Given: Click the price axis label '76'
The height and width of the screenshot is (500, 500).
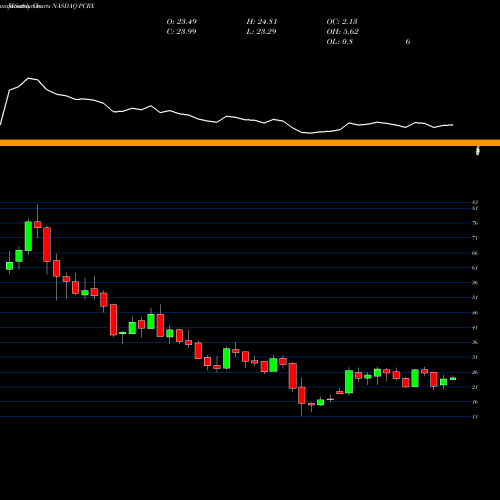Looking at the screenshot, I should pos(475,223).
